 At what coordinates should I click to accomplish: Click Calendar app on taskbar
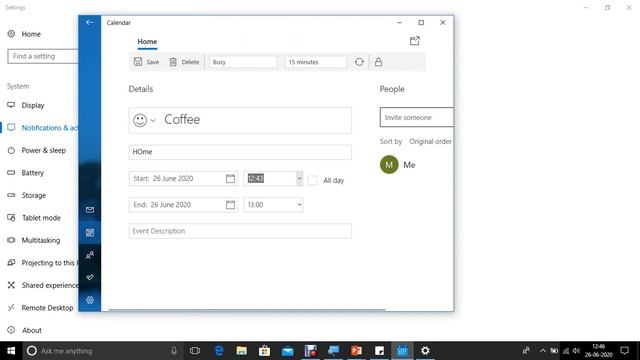(x=402, y=351)
